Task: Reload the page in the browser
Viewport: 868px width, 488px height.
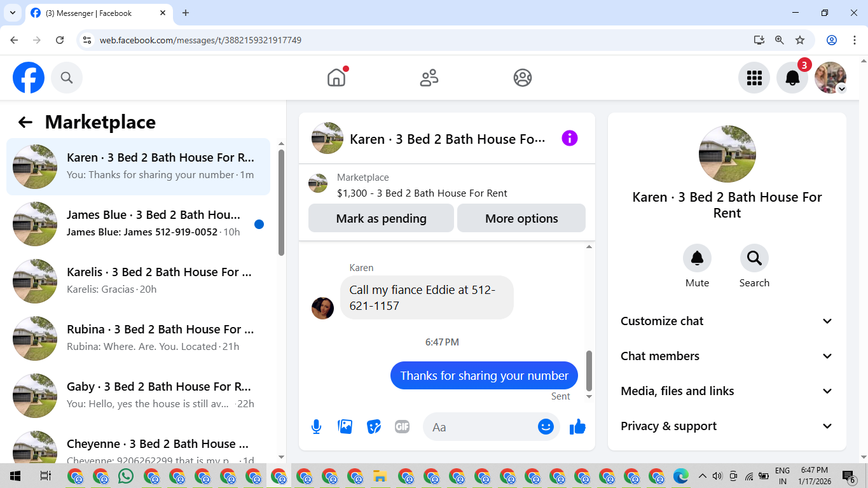Action: [x=60, y=40]
